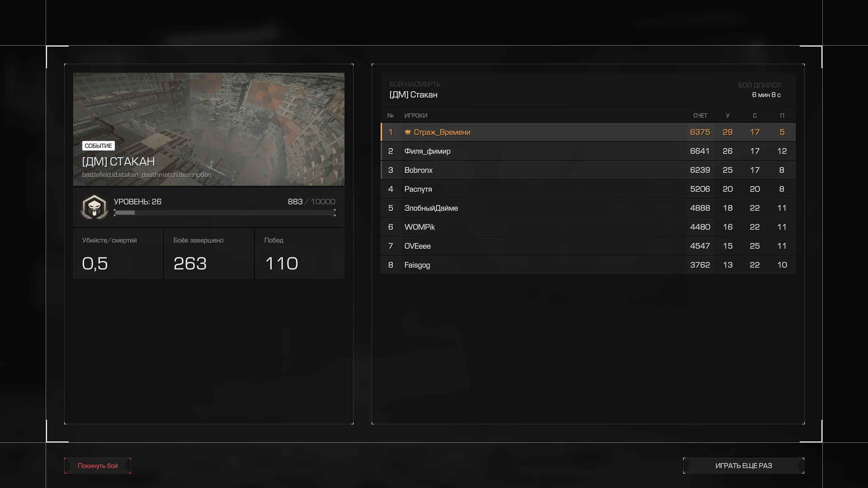Click deaths value 25 for OVEeee

[755, 246]
